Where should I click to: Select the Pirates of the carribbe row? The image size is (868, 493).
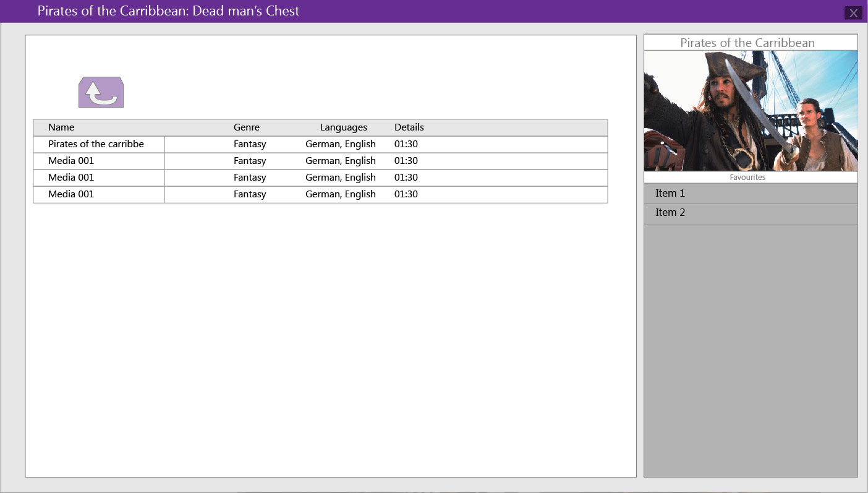(x=320, y=144)
